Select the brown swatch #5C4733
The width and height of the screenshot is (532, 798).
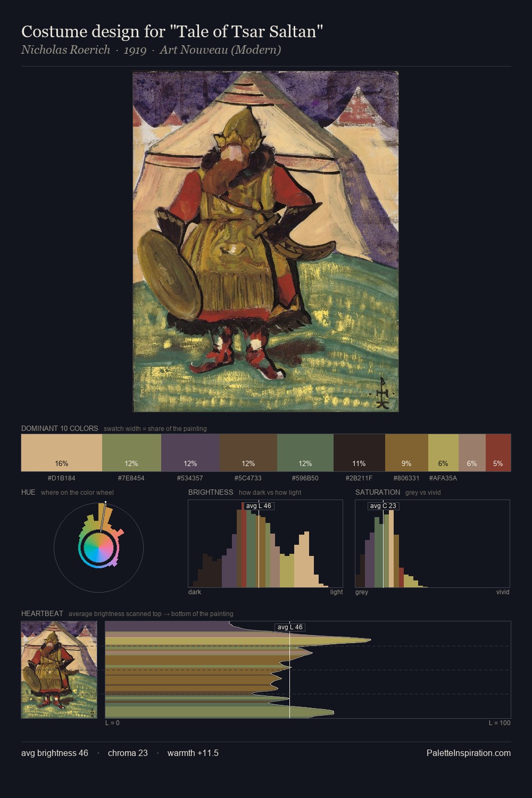click(x=248, y=453)
